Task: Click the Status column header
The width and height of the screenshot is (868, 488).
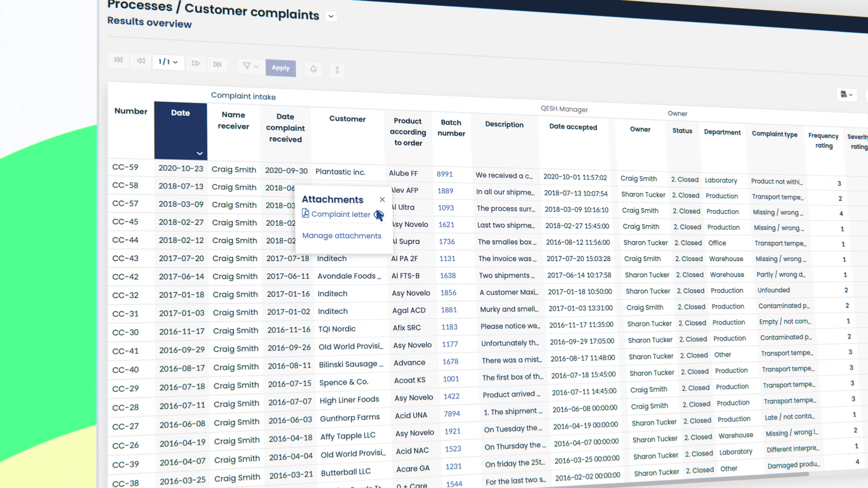Action: pyautogui.click(x=682, y=131)
